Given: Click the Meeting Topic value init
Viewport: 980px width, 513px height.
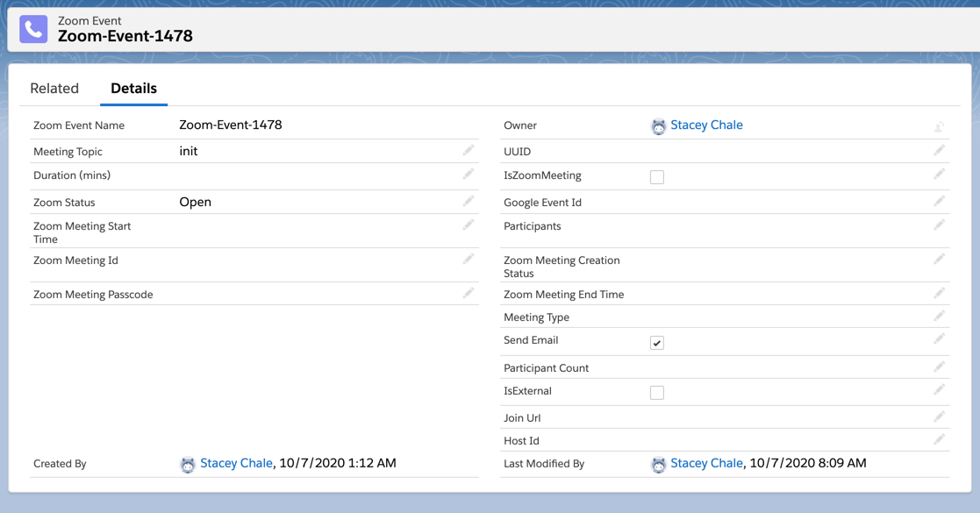Looking at the screenshot, I should 188,151.
